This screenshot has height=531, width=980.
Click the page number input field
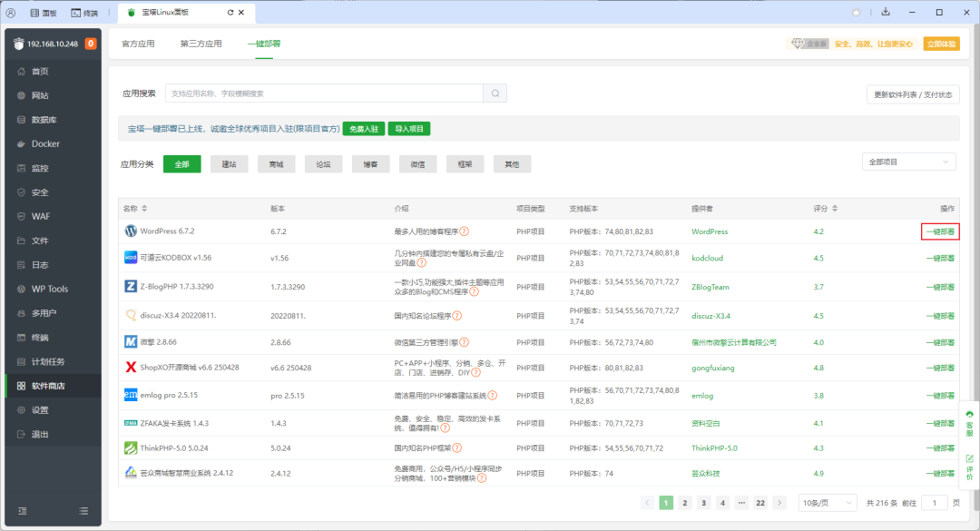[x=935, y=502]
